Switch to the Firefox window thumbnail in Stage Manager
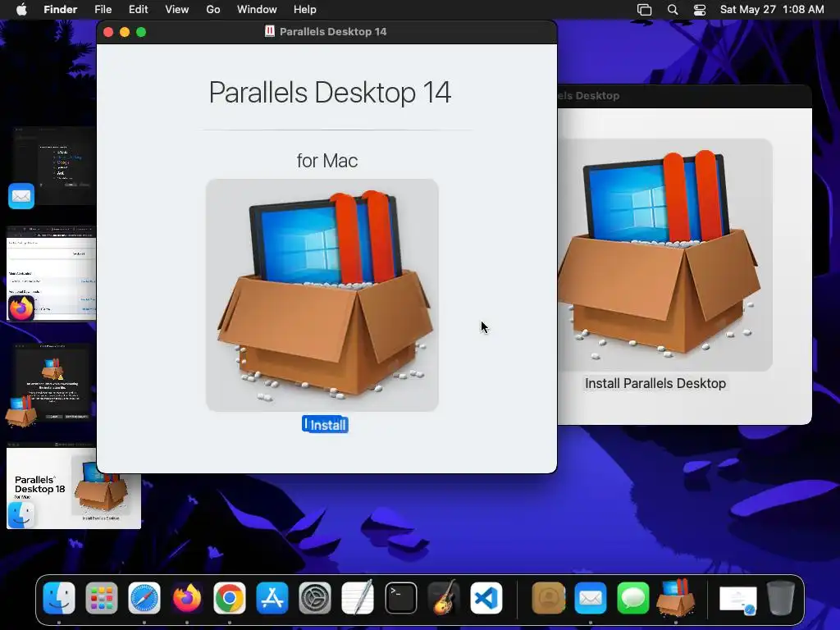 [x=52, y=273]
